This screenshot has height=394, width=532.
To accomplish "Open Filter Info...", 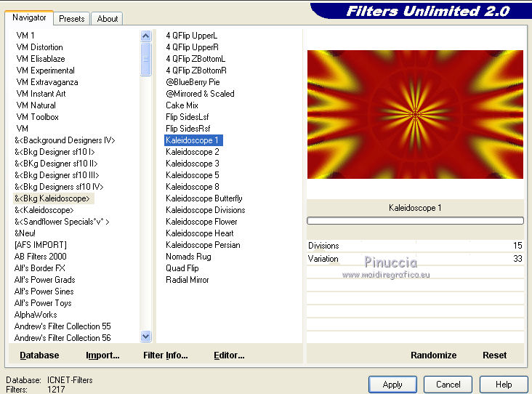I will [165, 355].
